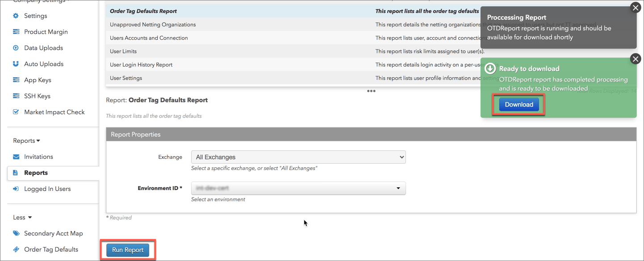Click the Auto Uploads magnet icon
The width and height of the screenshot is (644, 261).
point(16,64)
